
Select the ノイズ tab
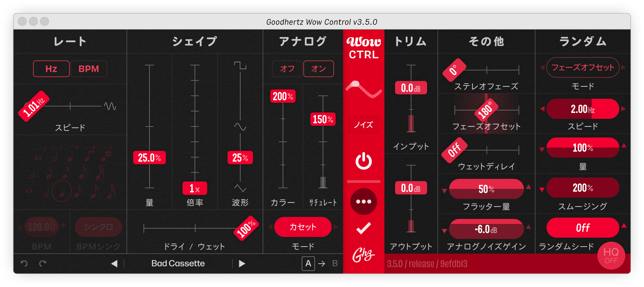[x=363, y=125]
